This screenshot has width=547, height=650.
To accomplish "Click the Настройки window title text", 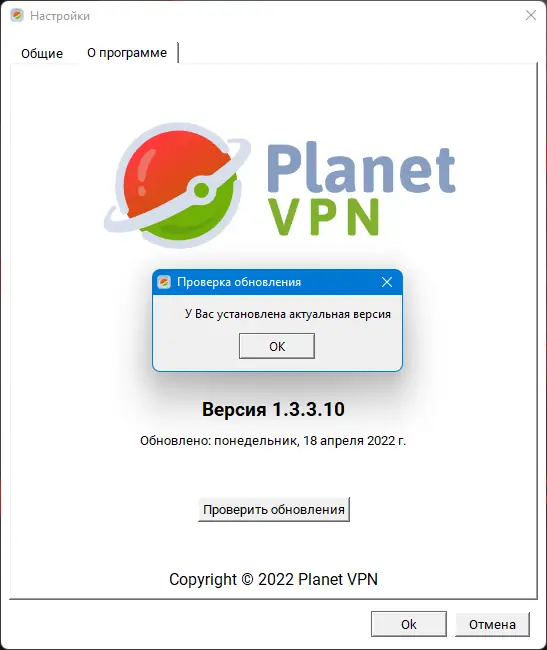I will [60, 16].
